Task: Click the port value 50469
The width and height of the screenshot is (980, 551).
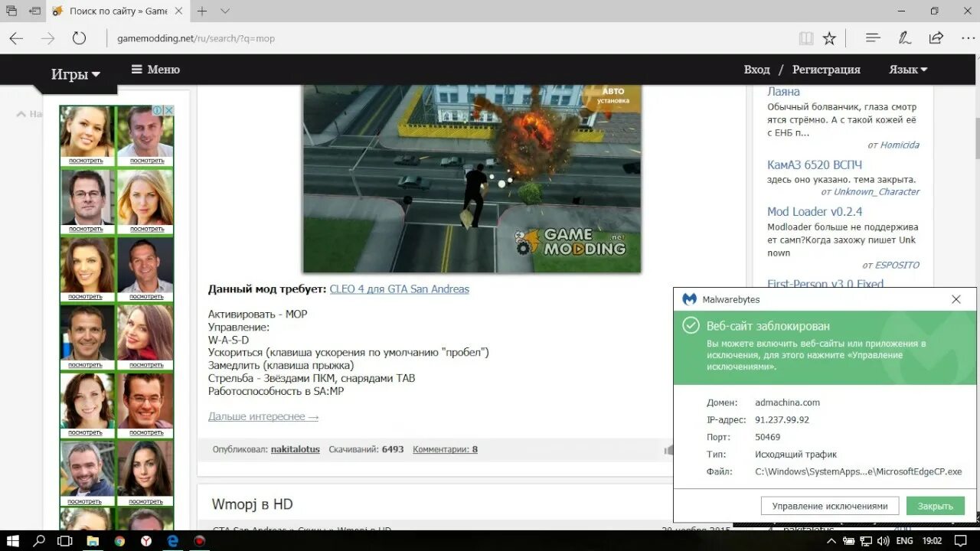Action: (x=768, y=437)
